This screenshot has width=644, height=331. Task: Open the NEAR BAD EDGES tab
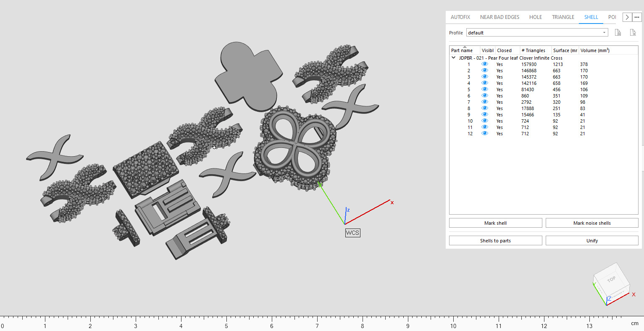pos(499,17)
